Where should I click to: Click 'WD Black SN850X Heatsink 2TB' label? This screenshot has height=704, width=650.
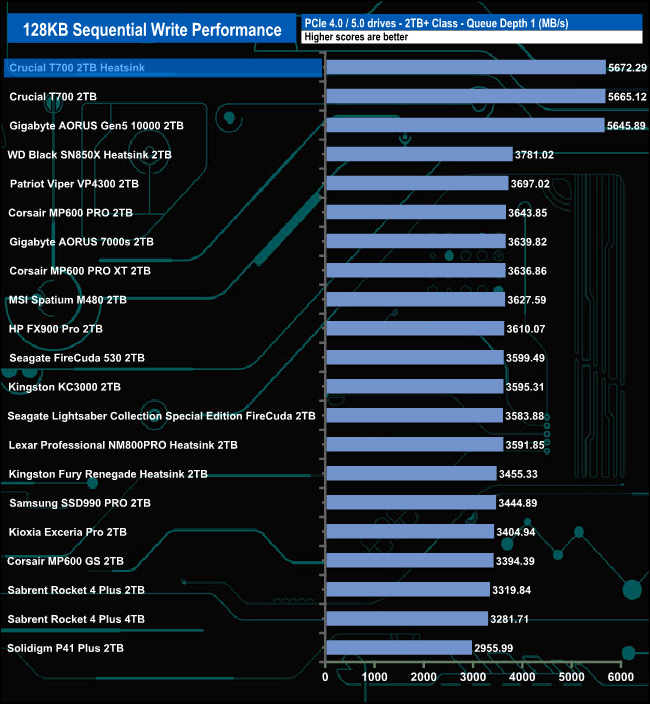click(89, 155)
